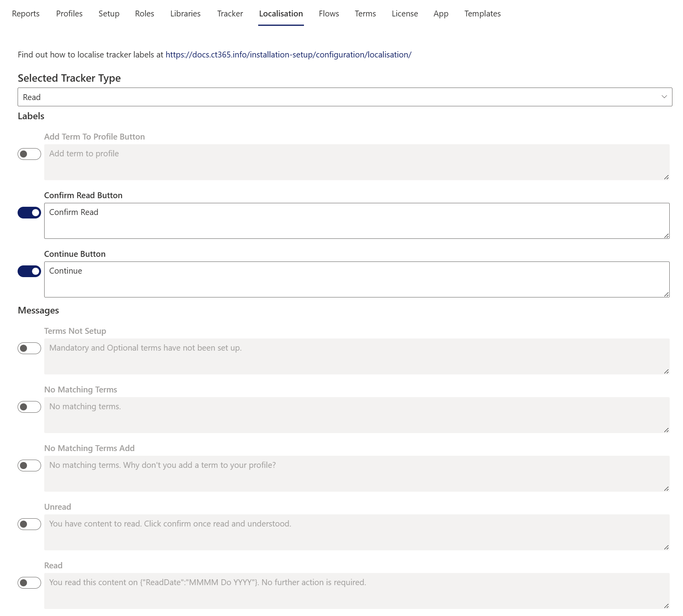Screen dimensions: 683x616
Task: Open the License tab
Action: tap(404, 14)
